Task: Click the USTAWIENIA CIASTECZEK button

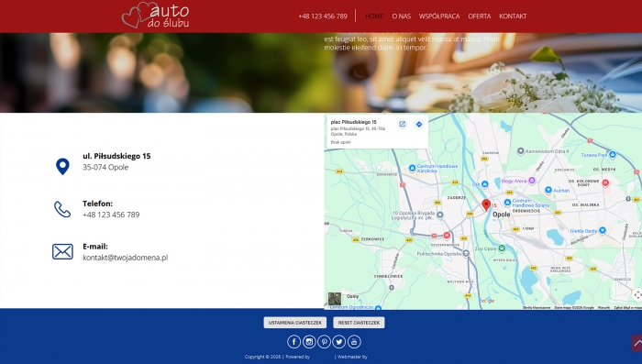Action: tap(294, 323)
